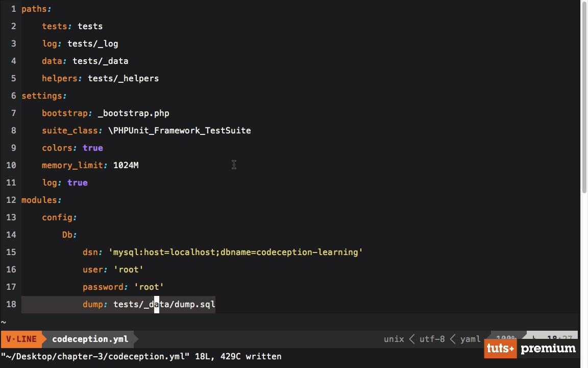Viewport: 588px width, 368px height.
Task: Click the 'settings:' key on line 6
Action: [x=44, y=96]
